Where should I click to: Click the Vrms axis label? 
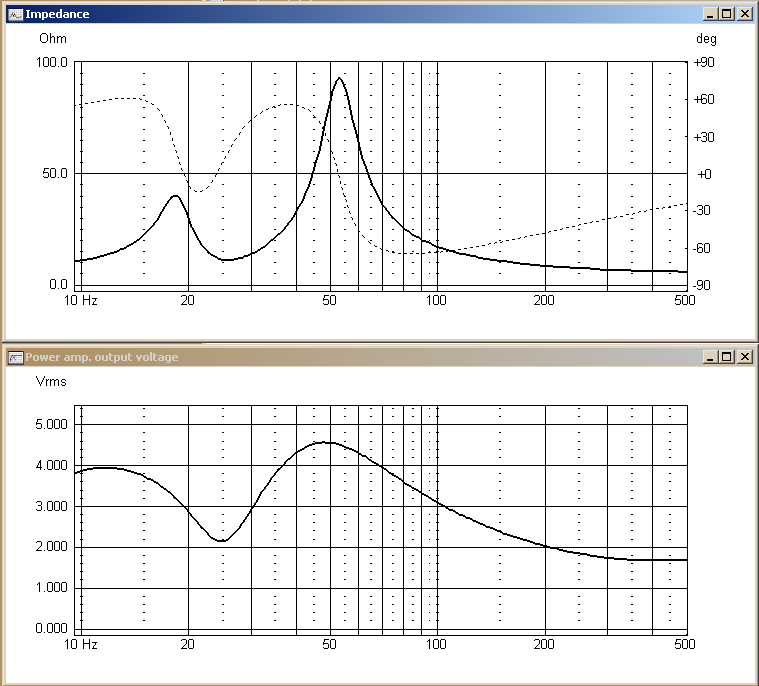pyautogui.click(x=51, y=381)
